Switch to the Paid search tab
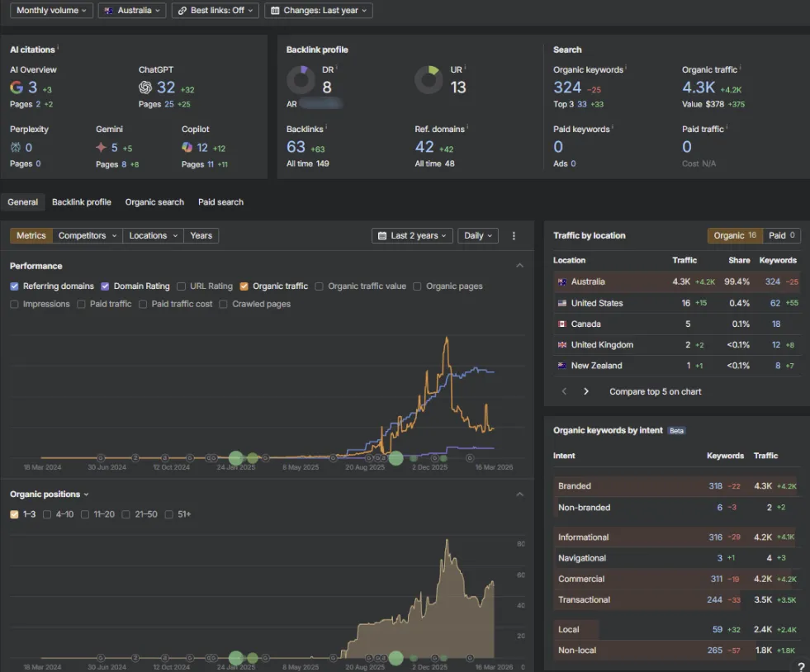The image size is (810, 672). (220, 202)
